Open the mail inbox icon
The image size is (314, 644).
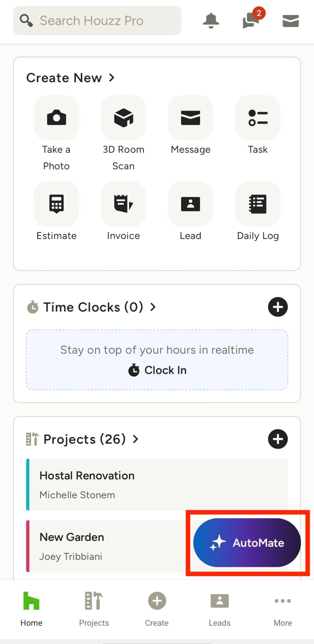tap(290, 21)
